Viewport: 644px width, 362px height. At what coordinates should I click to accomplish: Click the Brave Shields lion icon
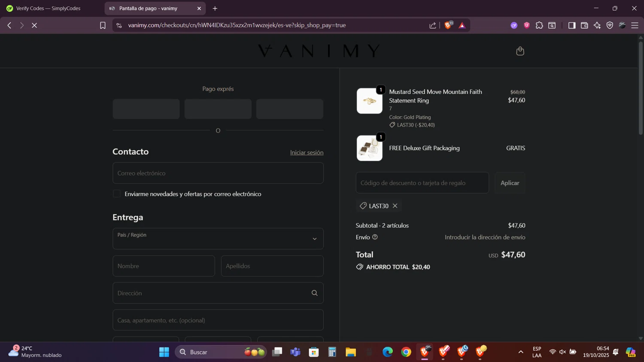click(448, 25)
